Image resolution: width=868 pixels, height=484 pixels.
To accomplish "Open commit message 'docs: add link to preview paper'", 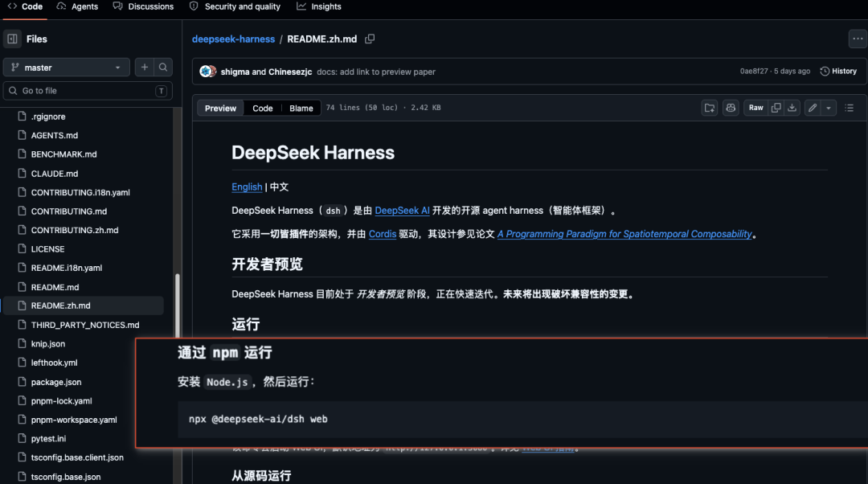I will click(376, 72).
